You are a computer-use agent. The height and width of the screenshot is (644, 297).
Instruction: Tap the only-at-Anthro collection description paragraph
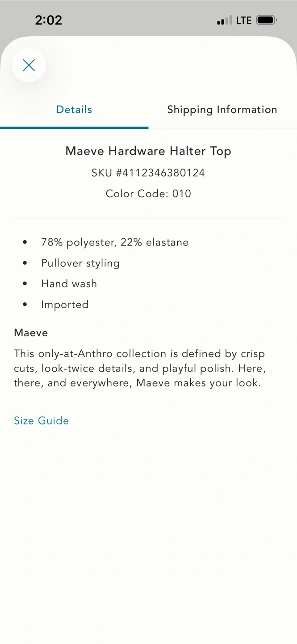[x=139, y=368]
